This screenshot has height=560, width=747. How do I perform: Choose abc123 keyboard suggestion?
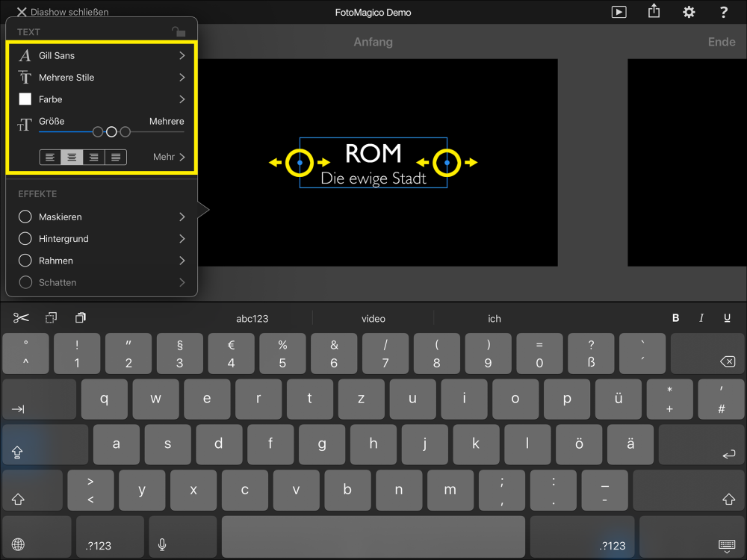click(252, 319)
